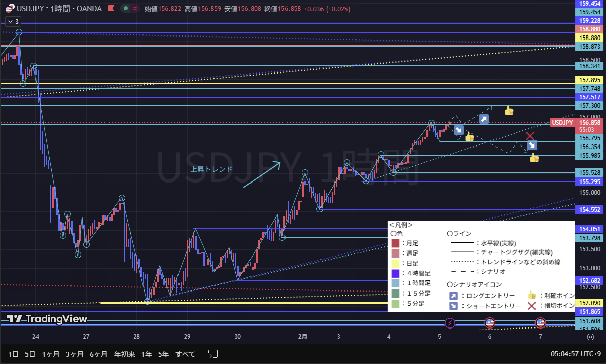This screenshot has width=606, height=364.
Task: Expand the collapsed indicators list showing 3
Action: 13,21
